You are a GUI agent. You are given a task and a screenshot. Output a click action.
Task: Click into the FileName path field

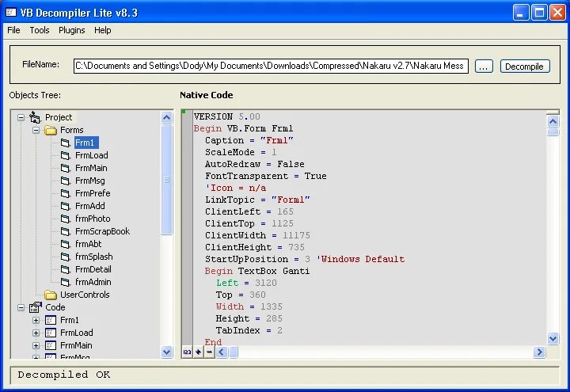pyautogui.click(x=271, y=66)
